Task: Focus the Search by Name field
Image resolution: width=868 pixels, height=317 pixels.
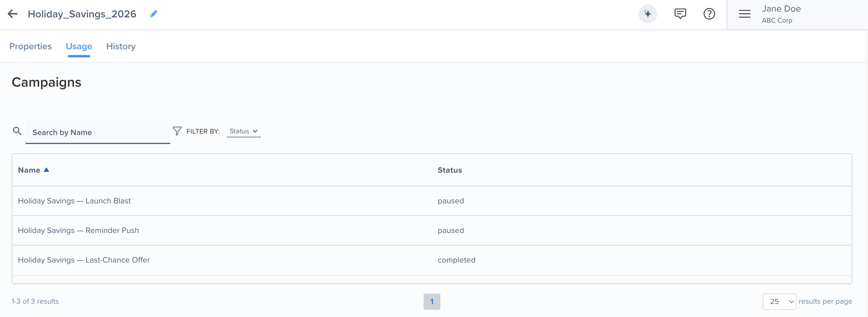Action: 98,132
